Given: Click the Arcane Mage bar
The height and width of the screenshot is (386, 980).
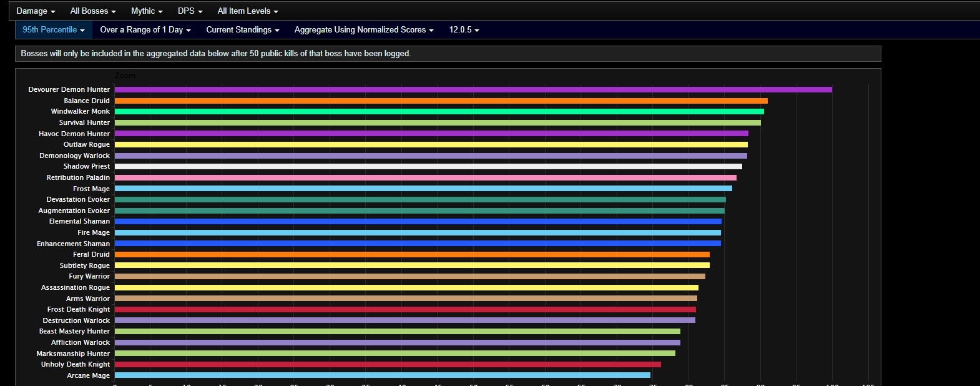Looking at the screenshot, I should [383, 375].
